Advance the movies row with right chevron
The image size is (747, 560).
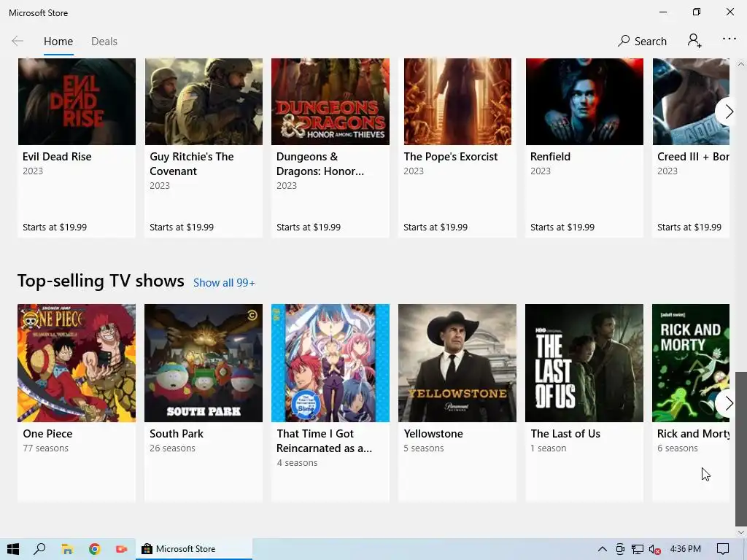tap(728, 112)
